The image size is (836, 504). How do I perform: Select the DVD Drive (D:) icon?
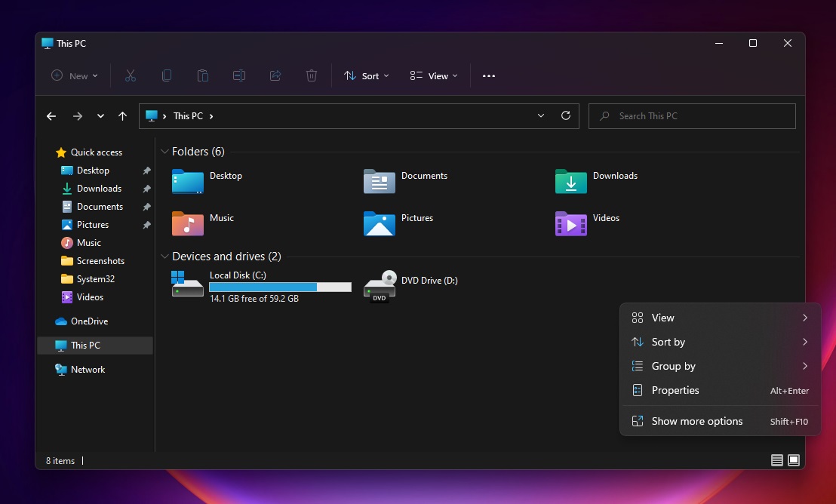(x=380, y=286)
